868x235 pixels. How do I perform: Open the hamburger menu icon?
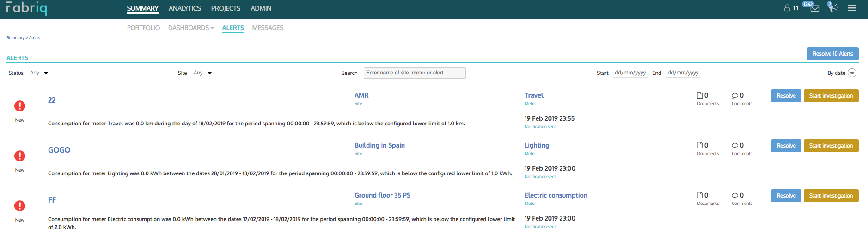click(x=851, y=8)
